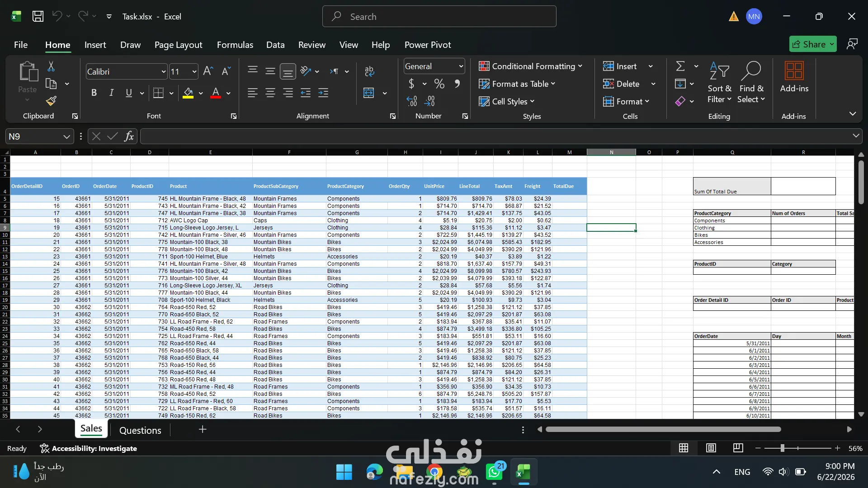This screenshot has height=488, width=868.
Task: Toggle Align Right for cell text
Action: coord(288,93)
